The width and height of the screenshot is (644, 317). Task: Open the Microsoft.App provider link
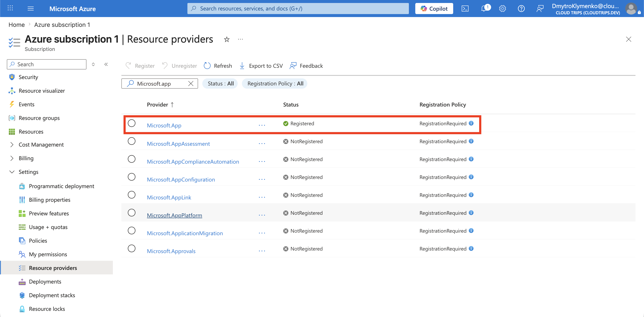click(x=164, y=125)
